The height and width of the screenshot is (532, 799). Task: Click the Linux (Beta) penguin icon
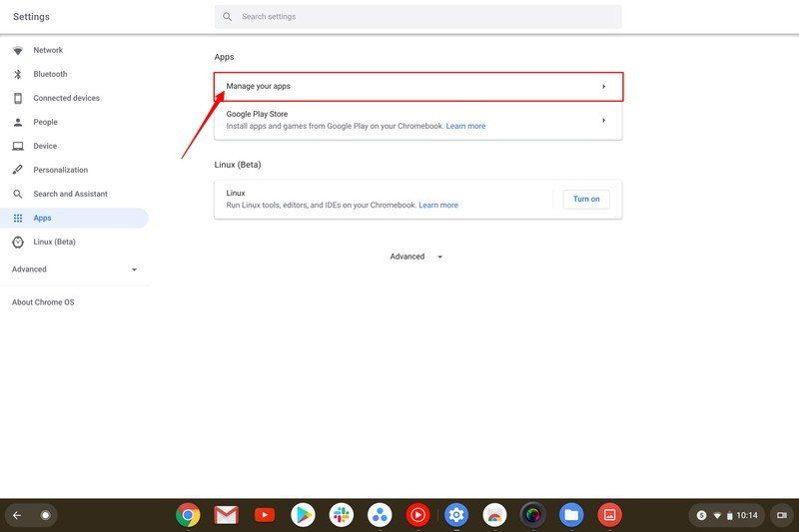(x=18, y=243)
